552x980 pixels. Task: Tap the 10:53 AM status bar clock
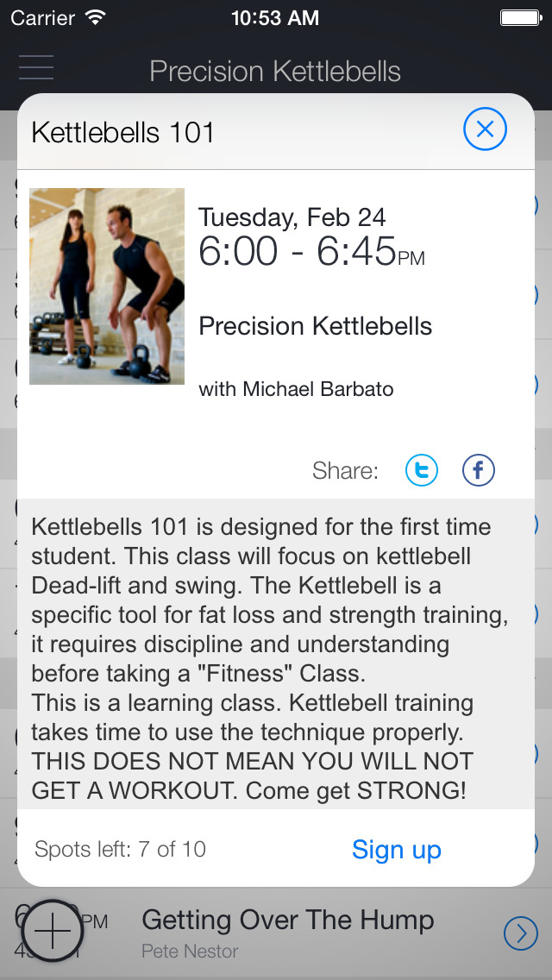pos(275,16)
